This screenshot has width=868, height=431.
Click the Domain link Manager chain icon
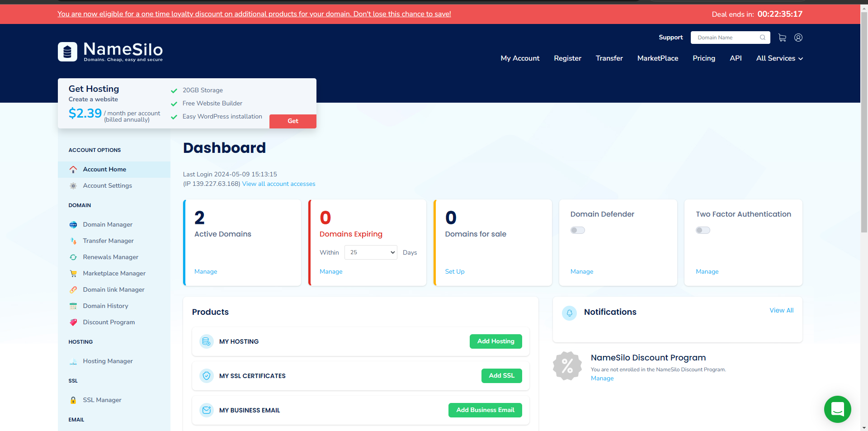pyautogui.click(x=73, y=290)
